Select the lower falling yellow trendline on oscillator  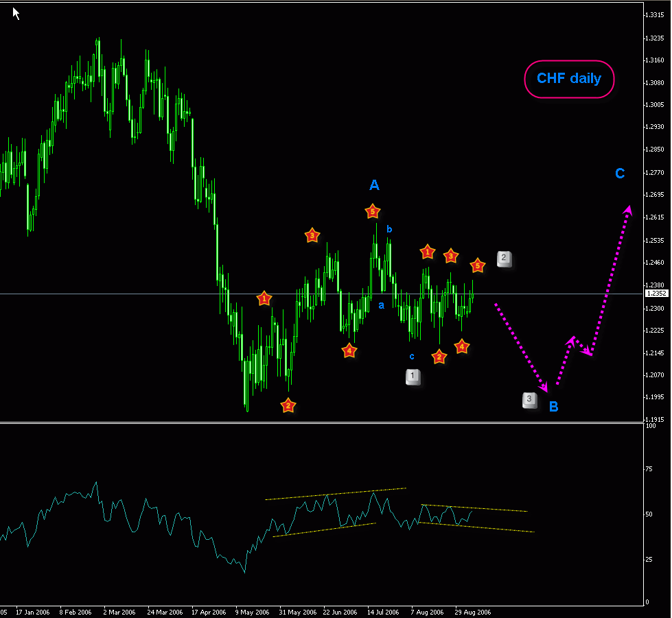click(476, 527)
